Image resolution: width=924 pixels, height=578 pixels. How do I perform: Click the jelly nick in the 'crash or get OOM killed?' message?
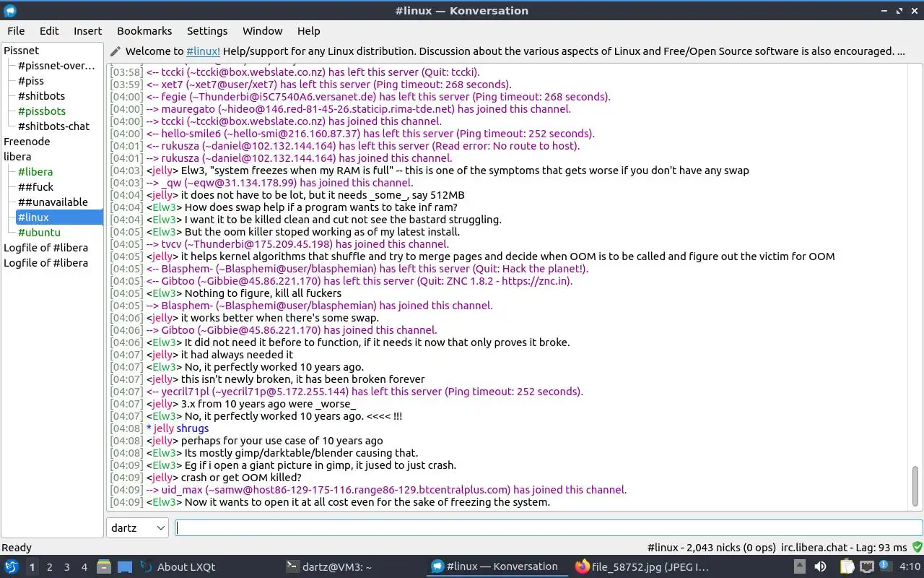tap(162, 478)
